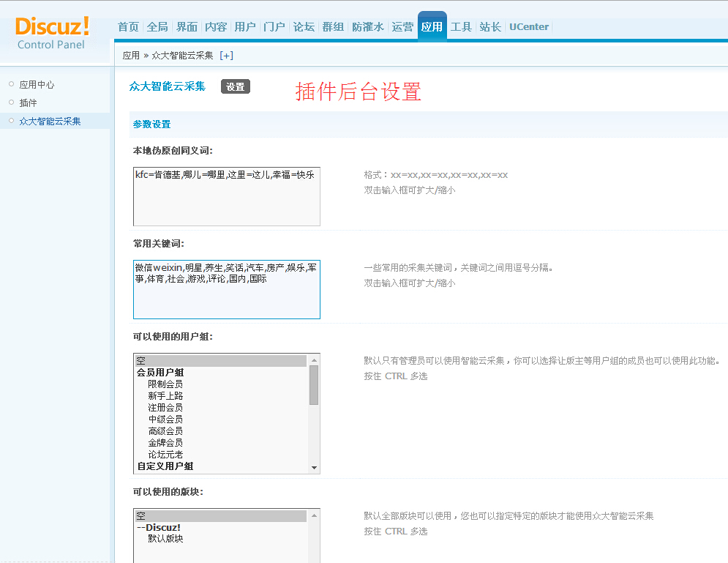Select the 防灌水 menu item
This screenshot has height=563, width=728.
[368, 26]
